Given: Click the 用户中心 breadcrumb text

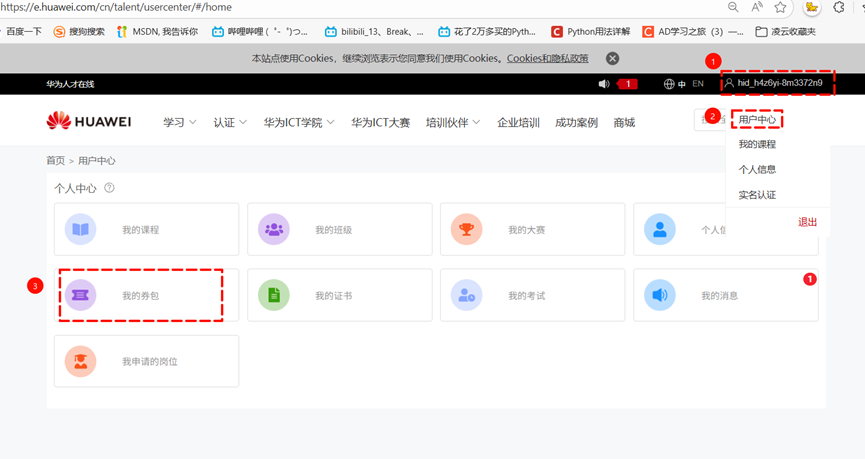Looking at the screenshot, I should tap(97, 161).
